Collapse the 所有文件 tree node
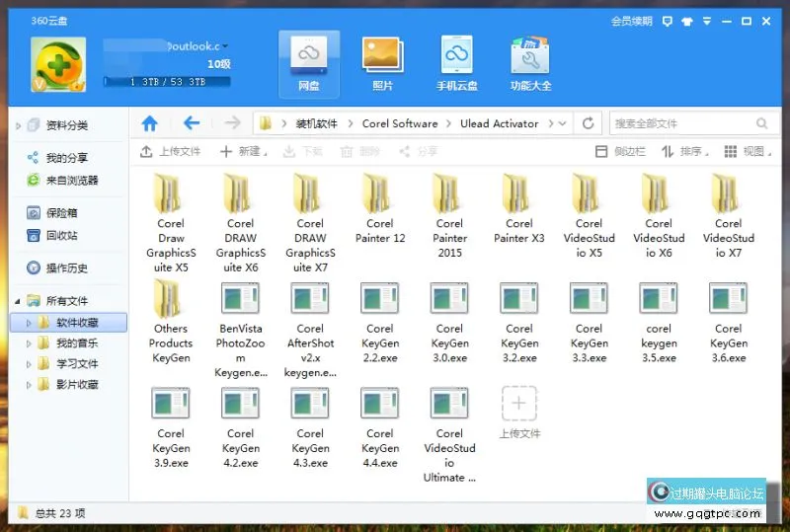This screenshot has width=790, height=532. coord(18,301)
